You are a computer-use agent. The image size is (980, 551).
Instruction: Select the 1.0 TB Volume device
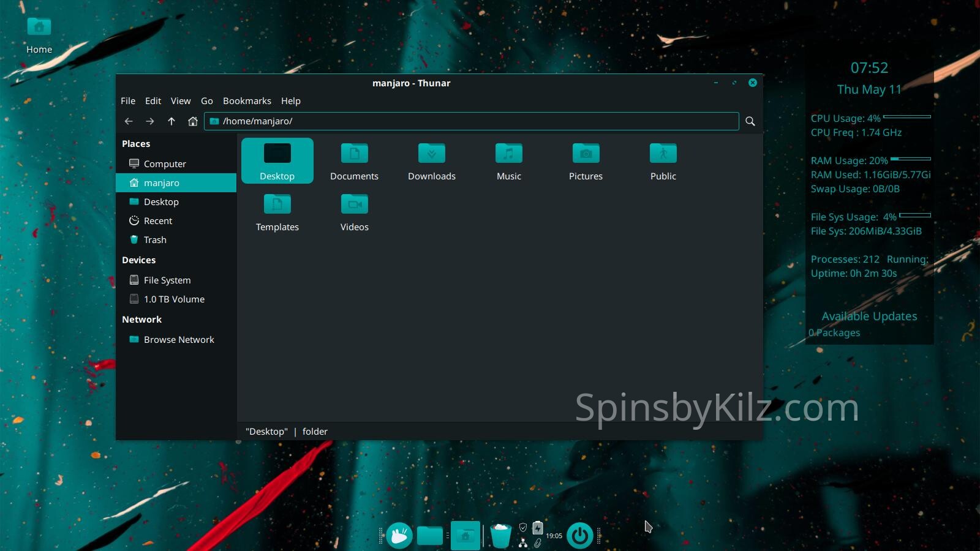click(174, 299)
